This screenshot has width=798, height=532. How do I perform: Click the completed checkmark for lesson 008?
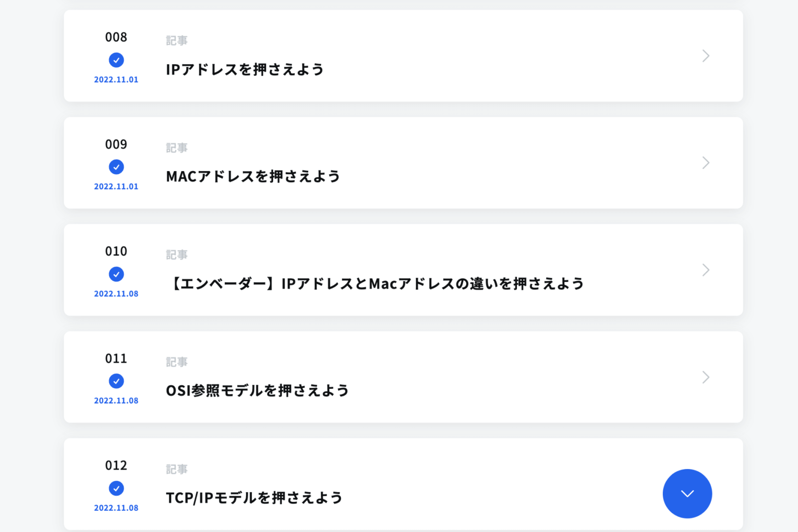pyautogui.click(x=116, y=60)
